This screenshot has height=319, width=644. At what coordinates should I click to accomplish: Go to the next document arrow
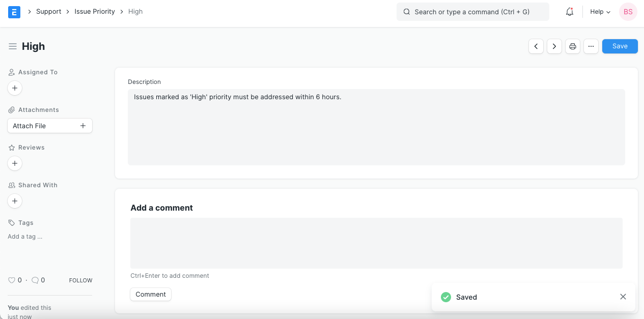click(554, 46)
